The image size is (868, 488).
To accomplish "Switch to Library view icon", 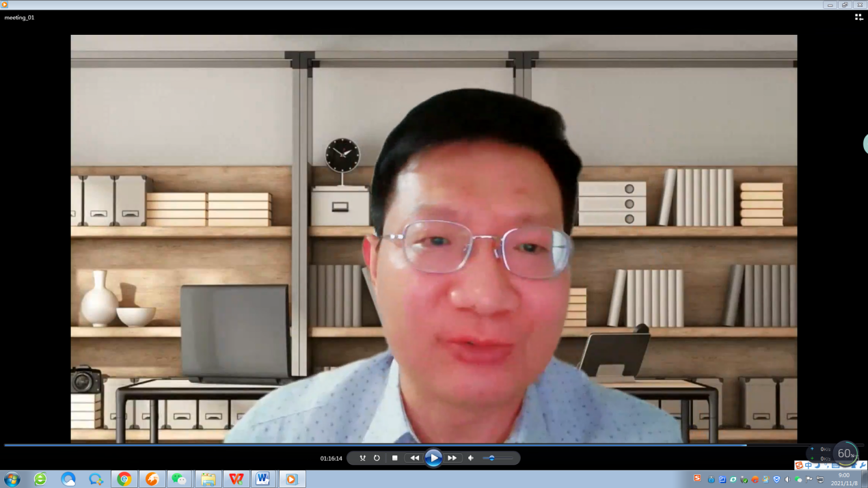I will (858, 18).
